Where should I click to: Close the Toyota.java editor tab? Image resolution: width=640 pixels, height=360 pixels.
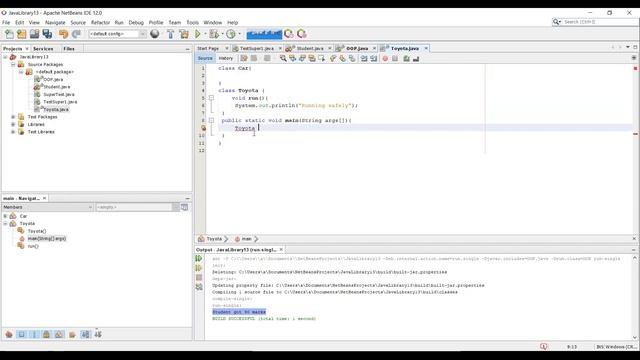[426, 49]
